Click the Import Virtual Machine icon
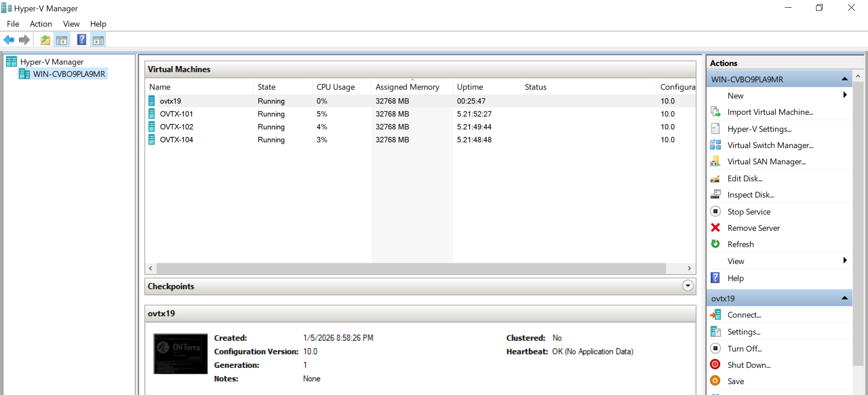The height and width of the screenshot is (395, 868). click(x=715, y=112)
